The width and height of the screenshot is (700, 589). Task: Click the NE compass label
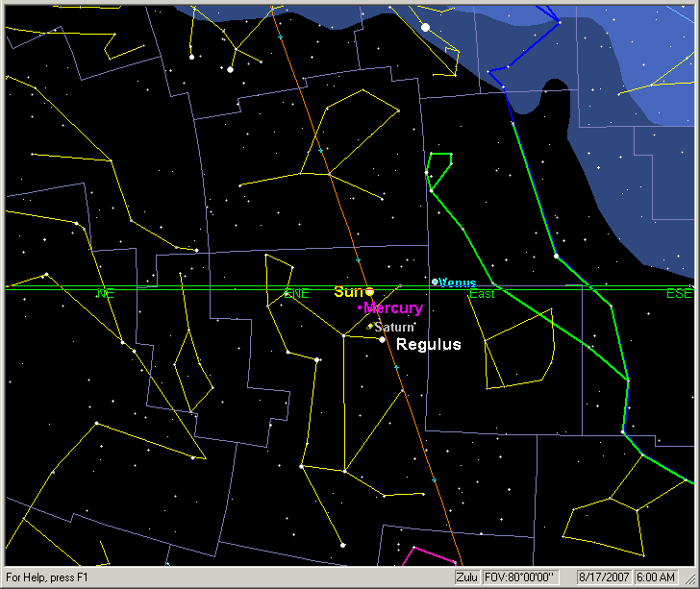(105, 293)
